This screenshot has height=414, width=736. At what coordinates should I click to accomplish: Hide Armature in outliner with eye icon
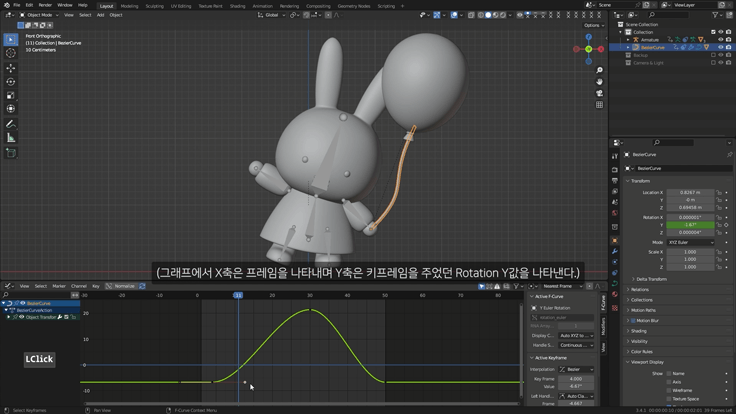pyautogui.click(x=721, y=40)
